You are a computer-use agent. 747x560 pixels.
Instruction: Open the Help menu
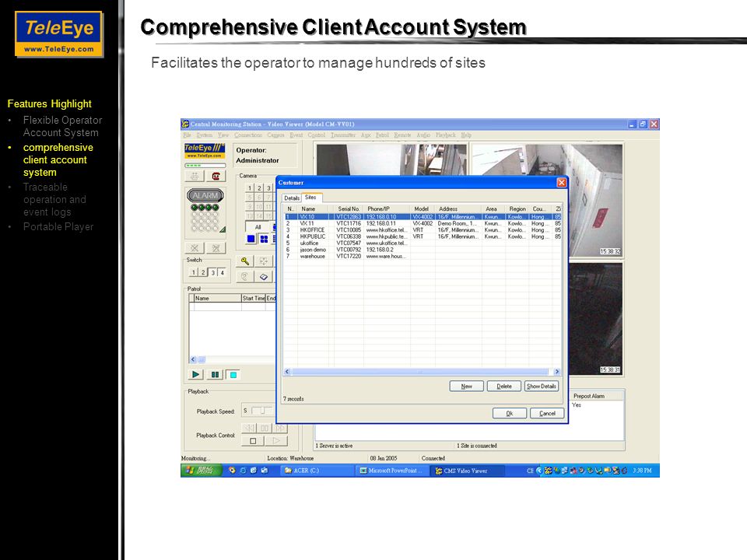[466, 135]
